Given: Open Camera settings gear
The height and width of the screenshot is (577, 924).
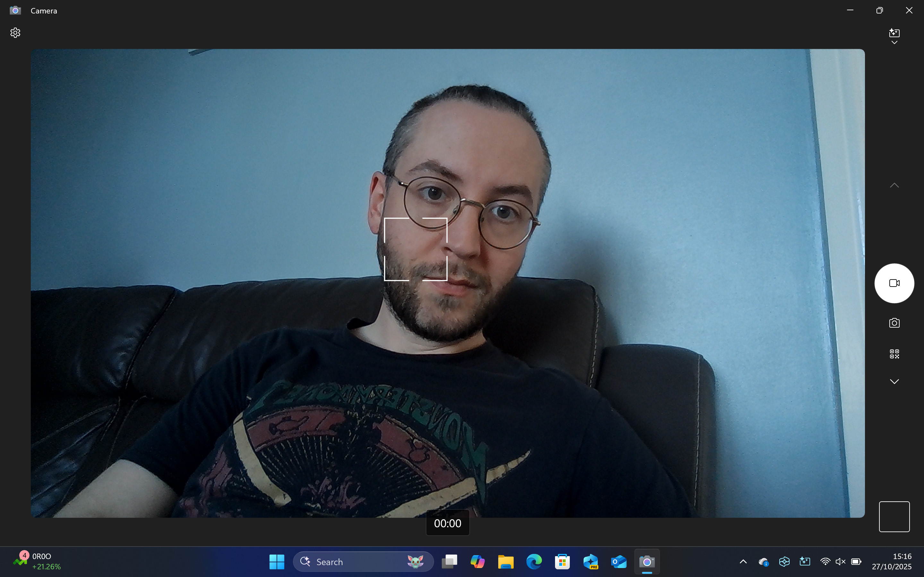Looking at the screenshot, I should pos(15,33).
